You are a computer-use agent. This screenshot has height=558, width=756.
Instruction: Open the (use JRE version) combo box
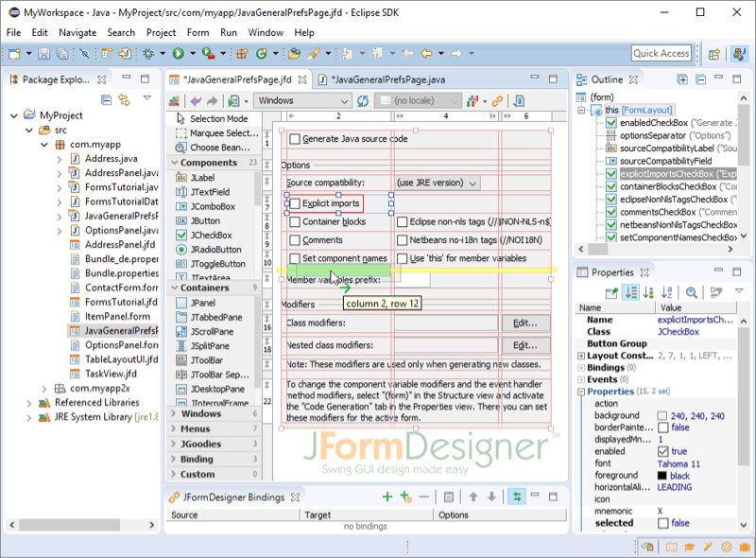coord(438,183)
